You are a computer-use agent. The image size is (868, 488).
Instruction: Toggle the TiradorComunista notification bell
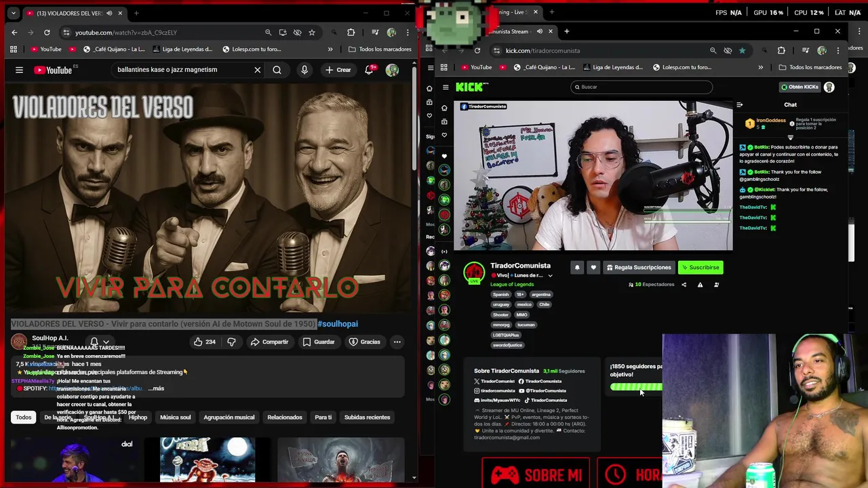[x=577, y=268]
